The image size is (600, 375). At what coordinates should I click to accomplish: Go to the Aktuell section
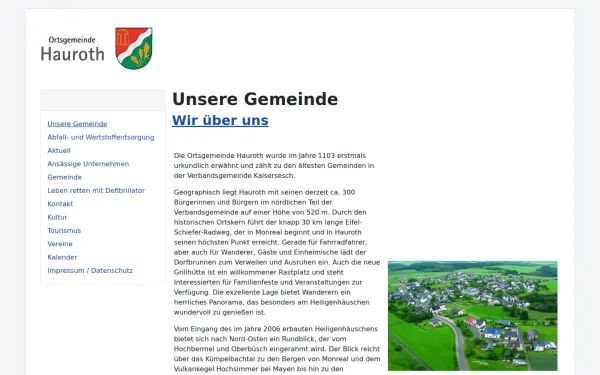(59, 151)
